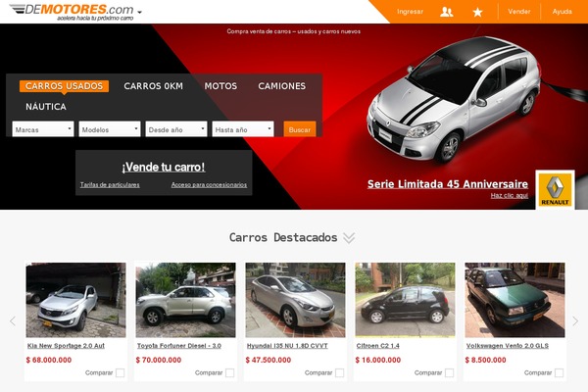Click the black Citroen C2 photo
588x392 pixels.
[x=405, y=300]
